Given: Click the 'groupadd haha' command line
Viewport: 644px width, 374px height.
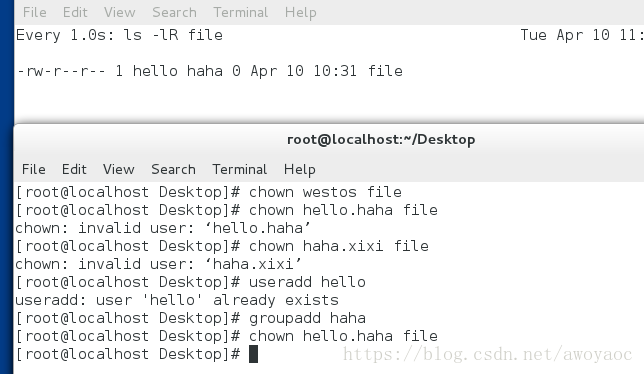Looking at the screenshot, I should point(191,318).
